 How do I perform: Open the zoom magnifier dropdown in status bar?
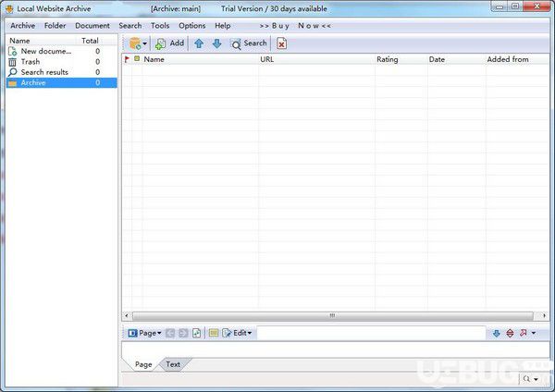coord(531,379)
